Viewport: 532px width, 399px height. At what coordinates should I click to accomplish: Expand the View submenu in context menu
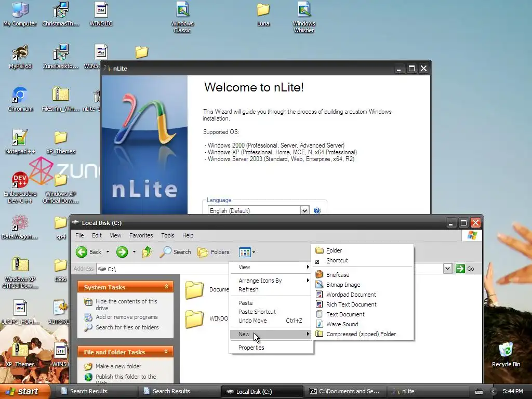click(x=271, y=267)
